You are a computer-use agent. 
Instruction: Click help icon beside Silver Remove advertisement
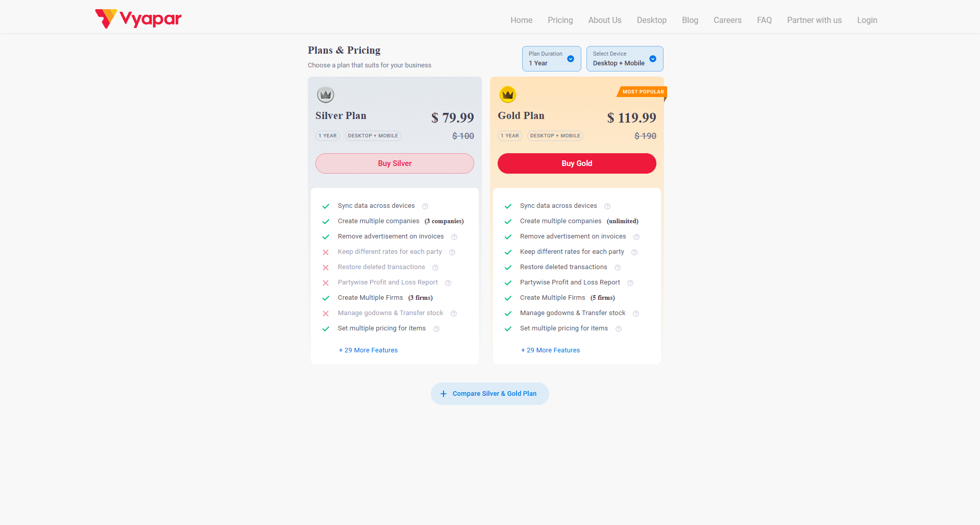pyautogui.click(x=454, y=237)
